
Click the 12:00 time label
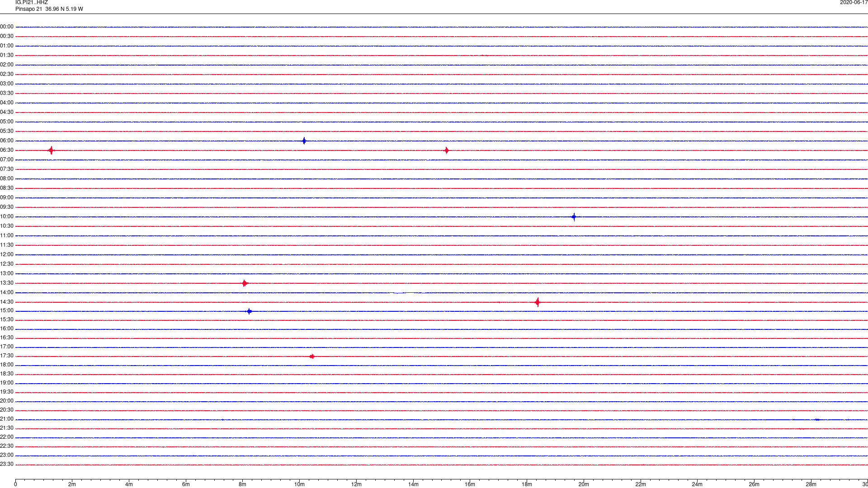(x=7, y=254)
